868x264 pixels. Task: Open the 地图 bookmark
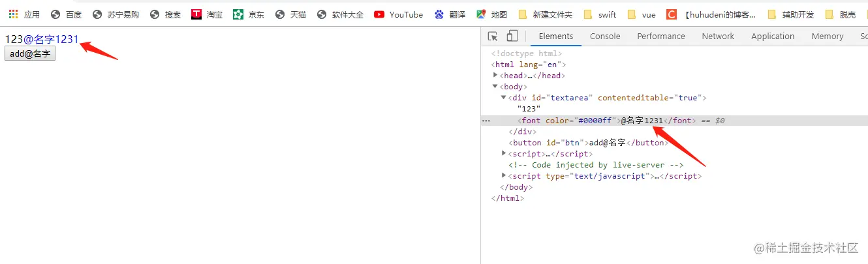(491, 14)
